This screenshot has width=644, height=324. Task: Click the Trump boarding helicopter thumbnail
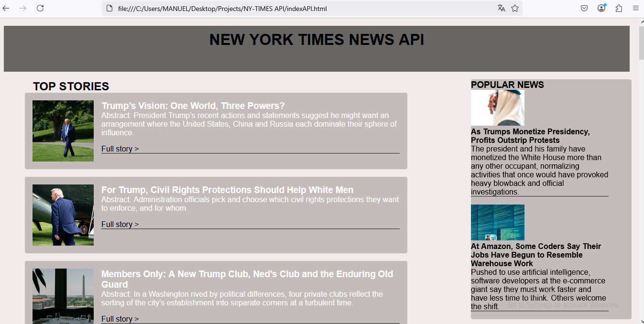click(x=63, y=215)
